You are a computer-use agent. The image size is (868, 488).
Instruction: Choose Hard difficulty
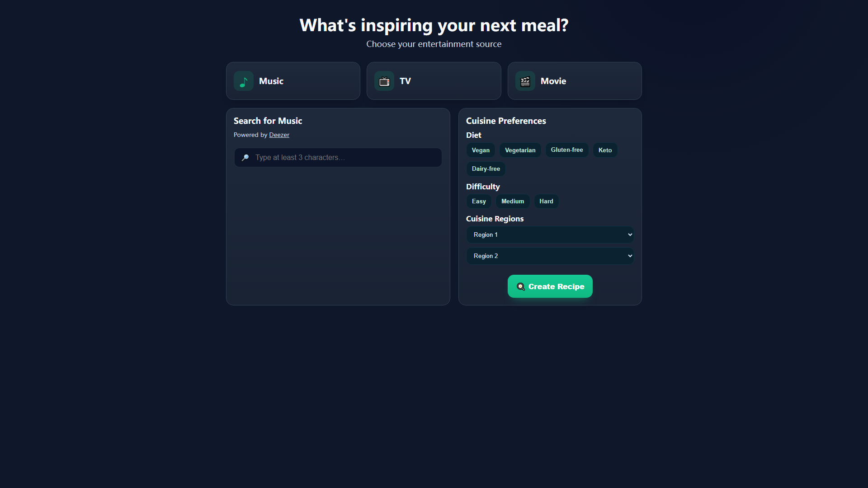coord(546,202)
